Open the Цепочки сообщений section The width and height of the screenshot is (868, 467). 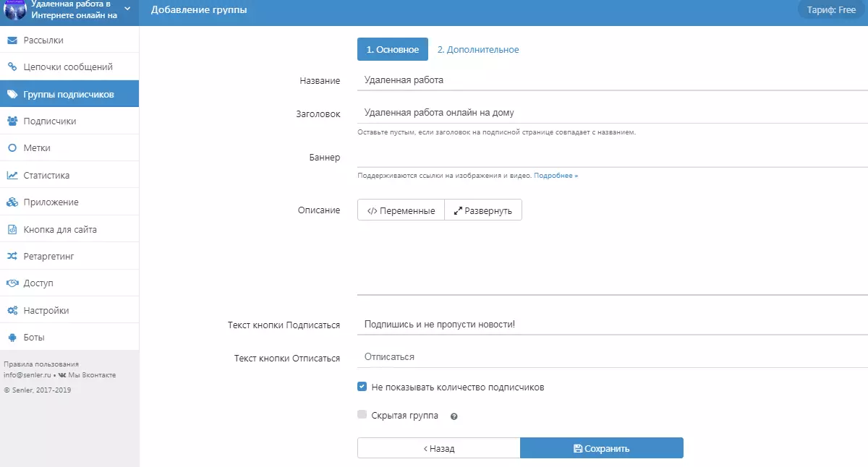[69, 67]
